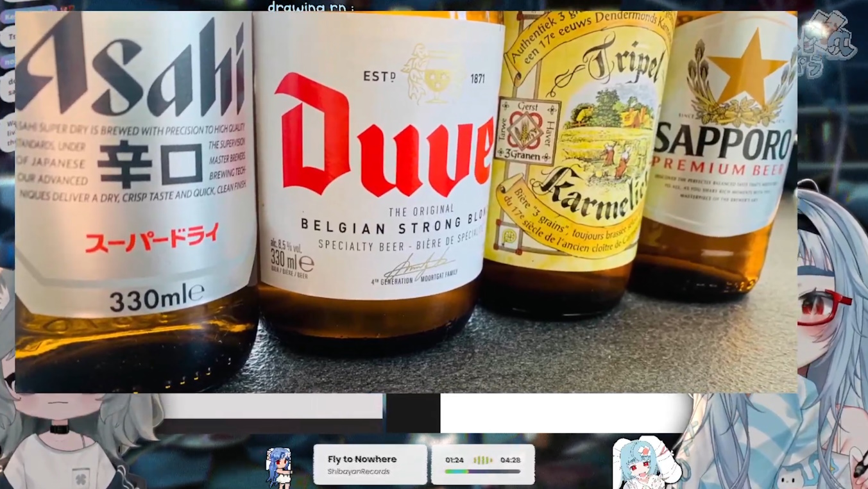Viewport: 868px width, 489px height.
Task: Click the pixel blue-haired sprite beside the music widget
Action: [x=279, y=467]
